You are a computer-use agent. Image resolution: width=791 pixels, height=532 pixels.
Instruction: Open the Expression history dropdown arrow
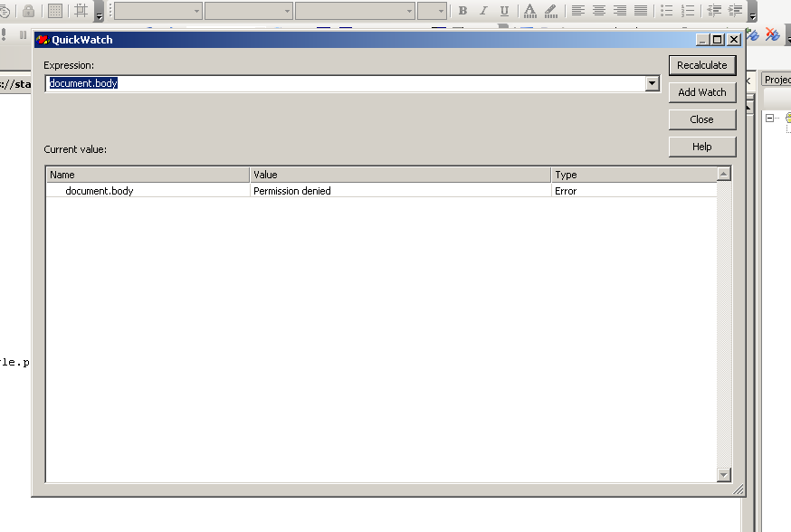652,83
